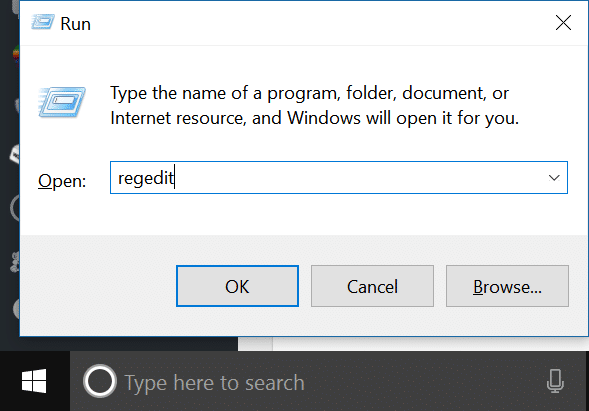The width and height of the screenshot is (589, 411).
Task: Select the ring-shaped desktop icon at left edge
Action: (15, 208)
